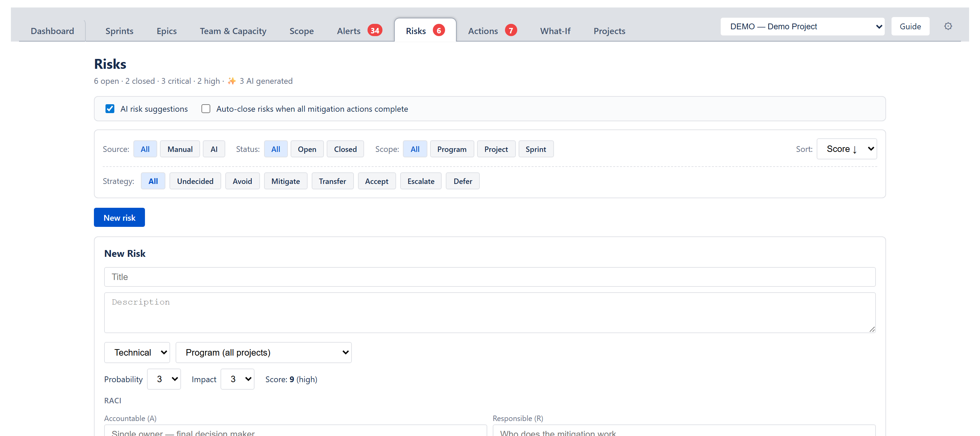Open the Sort Score dropdown

[847, 149]
